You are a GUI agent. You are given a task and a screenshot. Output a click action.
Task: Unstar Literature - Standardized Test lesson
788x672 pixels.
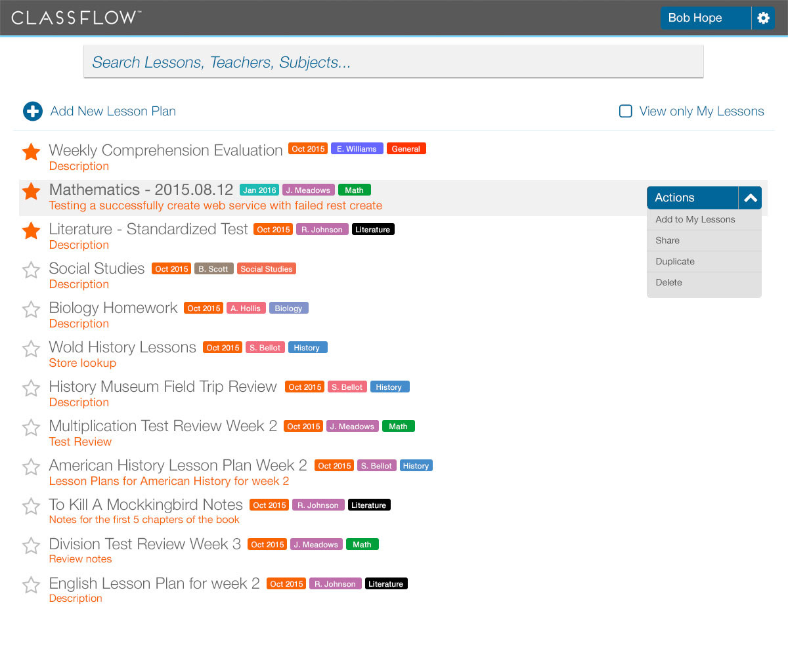coord(32,230)
